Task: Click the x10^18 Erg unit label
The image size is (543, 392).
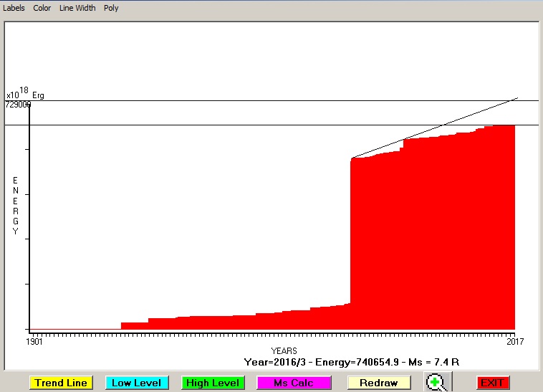Action: pyautogui.click(x=25, y=93)
